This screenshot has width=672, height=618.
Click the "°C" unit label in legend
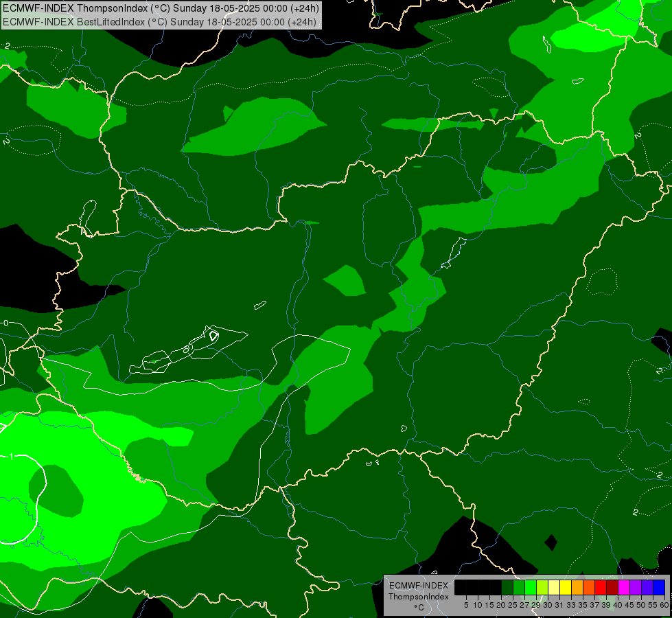point(419,607)
